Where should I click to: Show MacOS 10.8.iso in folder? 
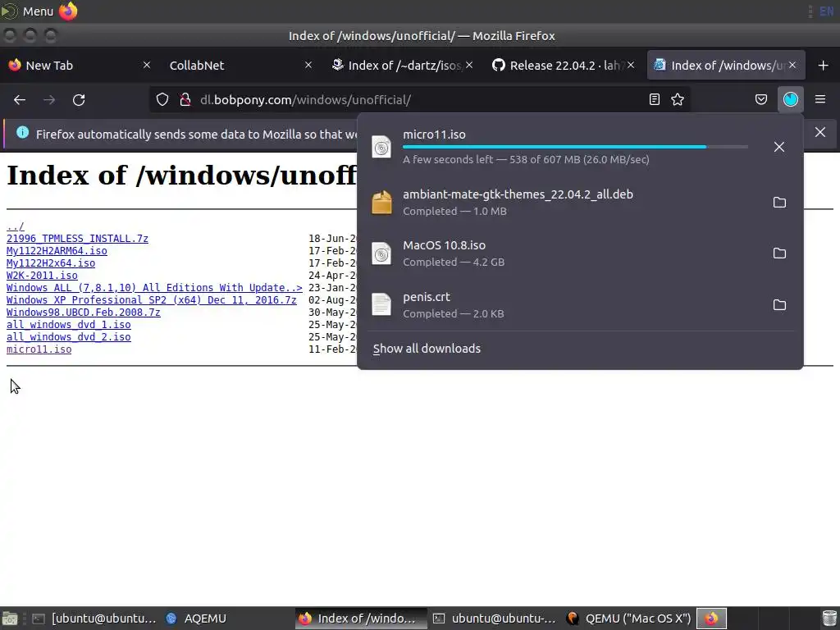point(779,253)
